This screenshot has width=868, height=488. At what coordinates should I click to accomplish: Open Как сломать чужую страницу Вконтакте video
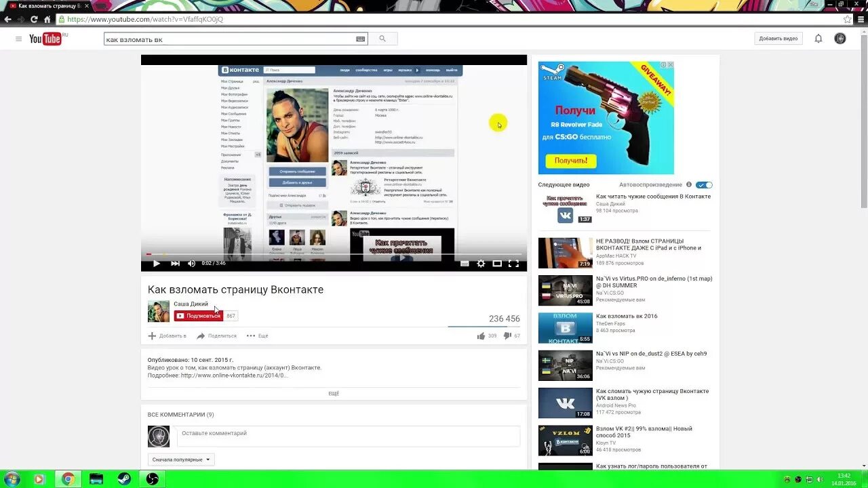(652, 395)
